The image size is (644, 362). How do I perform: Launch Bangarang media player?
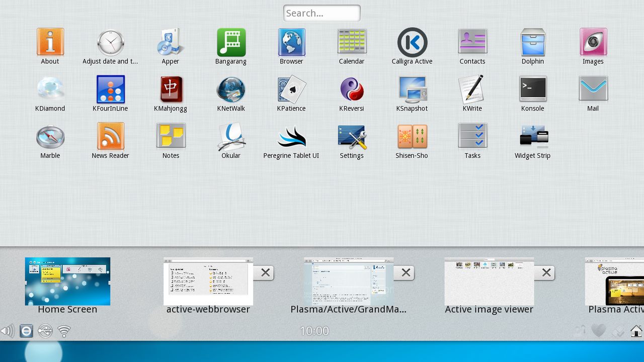click(231, 46)
